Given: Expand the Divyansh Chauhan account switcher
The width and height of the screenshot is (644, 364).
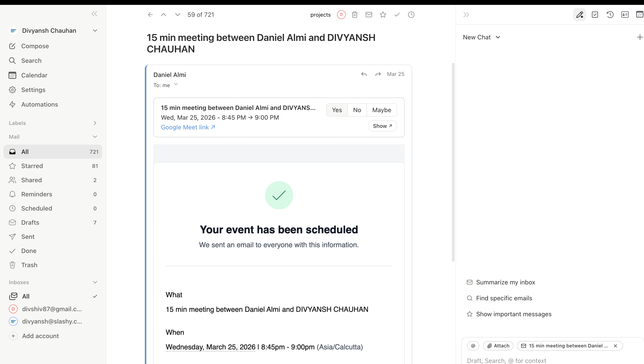Looking at the screenshot, I should coord(95,30).
